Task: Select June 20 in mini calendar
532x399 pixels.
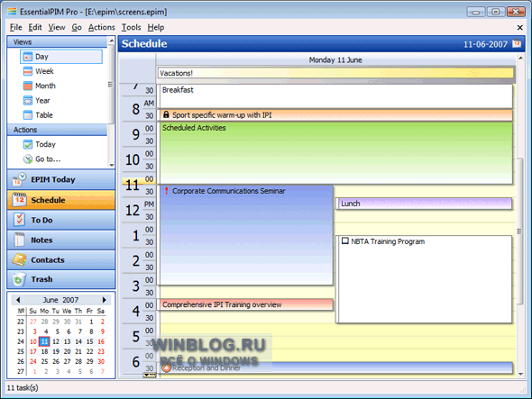Action: (68, 351)
